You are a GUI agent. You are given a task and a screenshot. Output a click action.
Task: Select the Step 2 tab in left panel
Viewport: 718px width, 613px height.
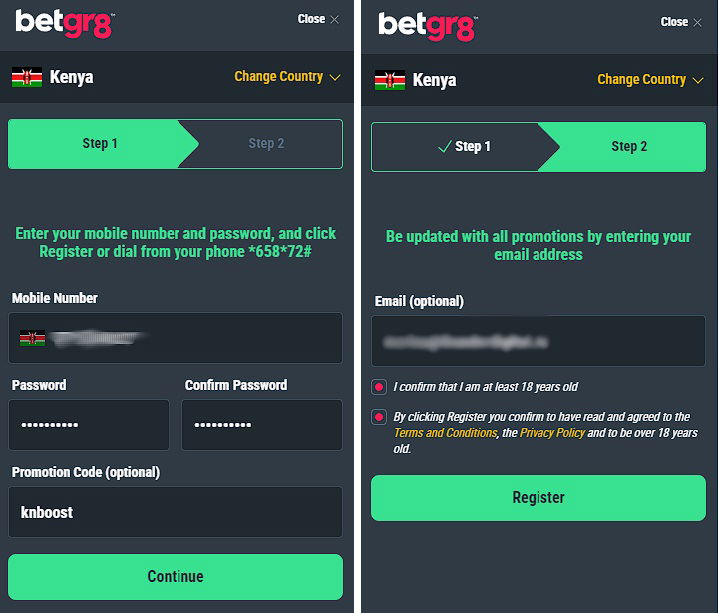(266, 144)
